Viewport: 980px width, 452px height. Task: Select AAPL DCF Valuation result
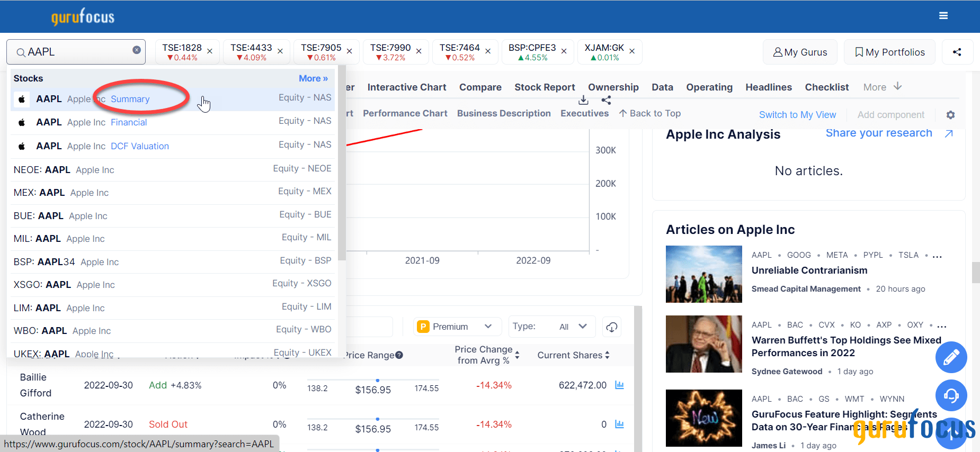coord(173,146)
